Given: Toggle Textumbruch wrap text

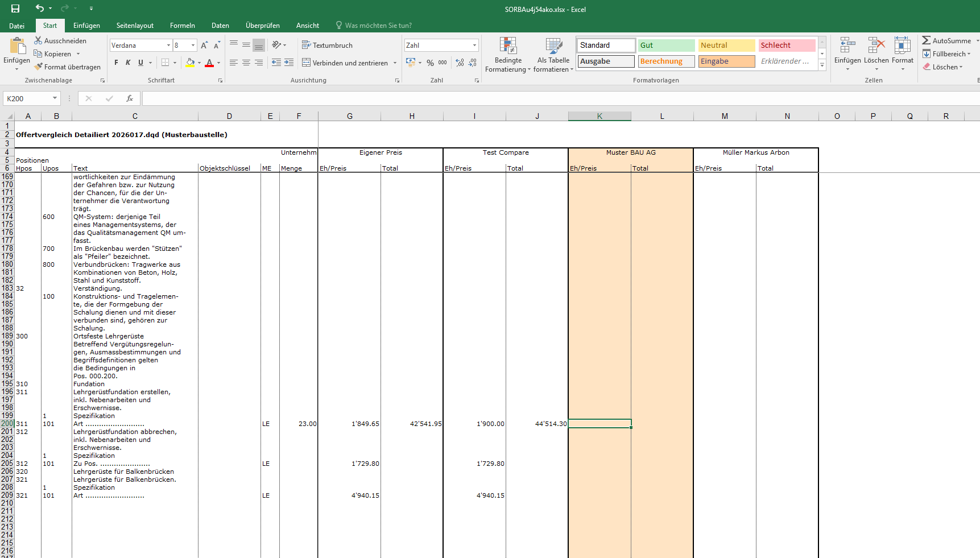Looking at the screenshot, I should pyautogui.click(x=327, y=45).
